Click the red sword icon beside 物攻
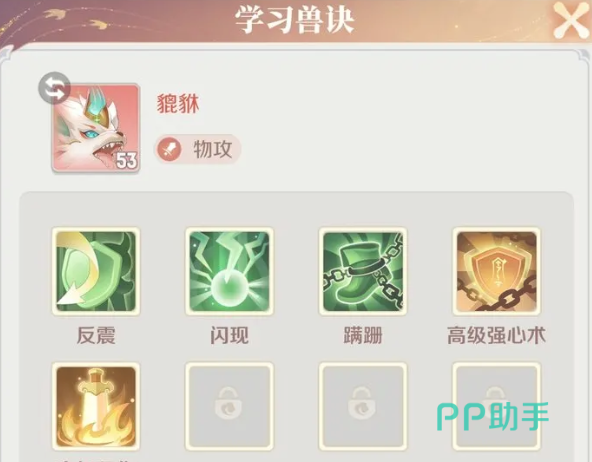592x462 pixels. click(x=170, y=149)
